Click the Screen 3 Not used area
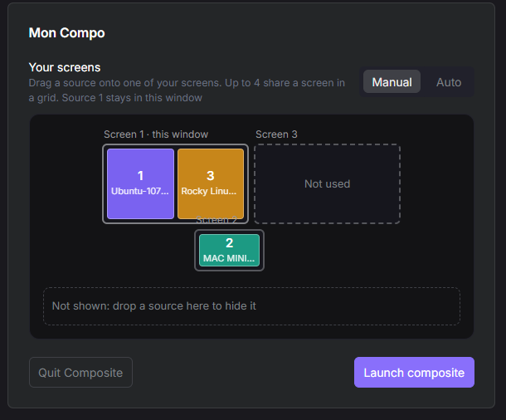Screen dimensions: 506x420 coord(327,183)
